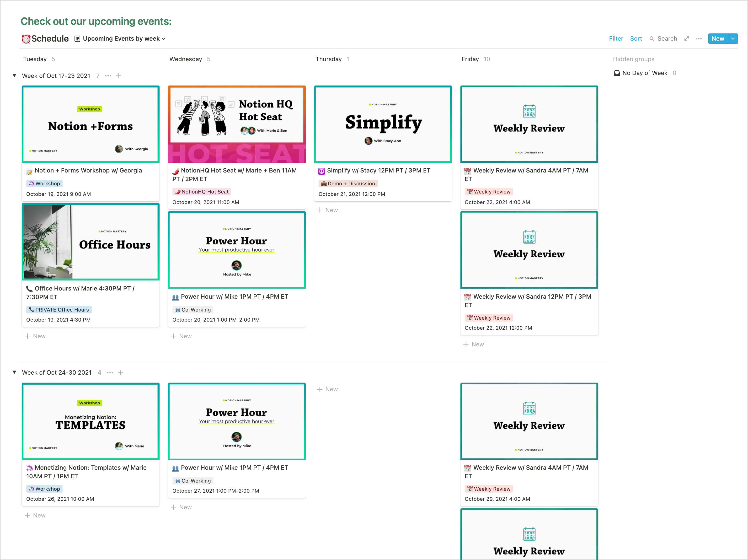Click Co-Working tag on October 20 card
Screen dimensions: 748x560
coord(193,310)
